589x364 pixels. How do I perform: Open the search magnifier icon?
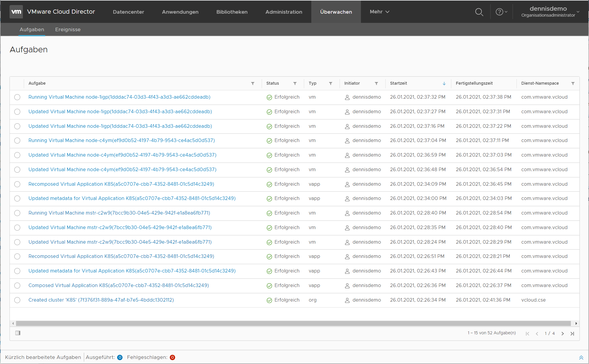point(479,12)
